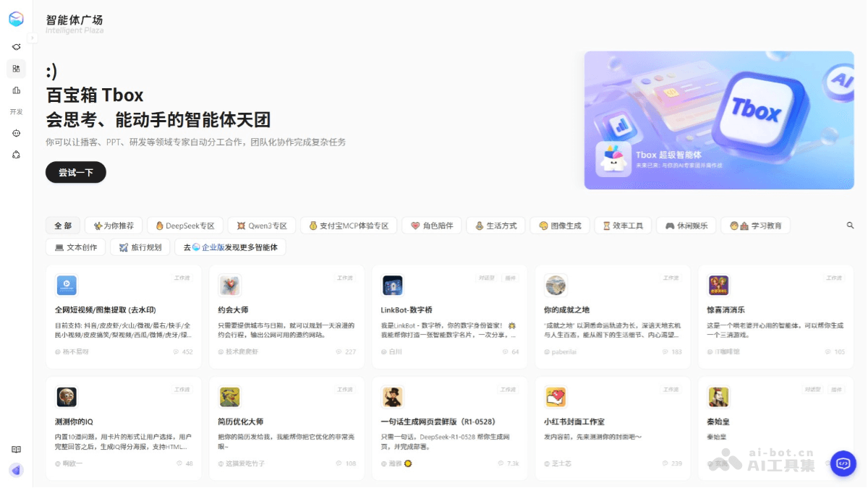Switch to the 全部 category tab
The width and height of the screenshot is (868, 488).
pyautogui.click(x=62, y=225)
